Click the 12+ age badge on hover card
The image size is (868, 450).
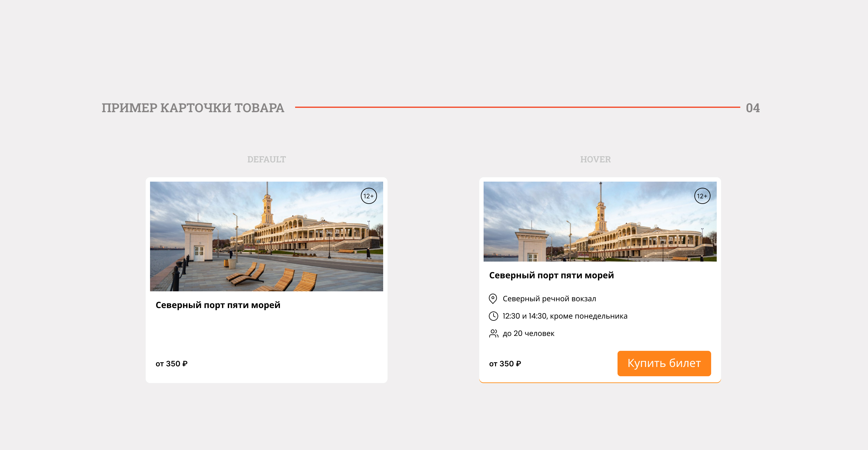[x=702, y=196]
